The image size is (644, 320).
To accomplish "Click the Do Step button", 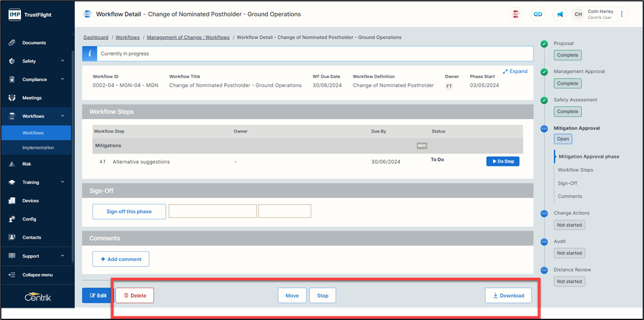I will [x=503, y=162].
